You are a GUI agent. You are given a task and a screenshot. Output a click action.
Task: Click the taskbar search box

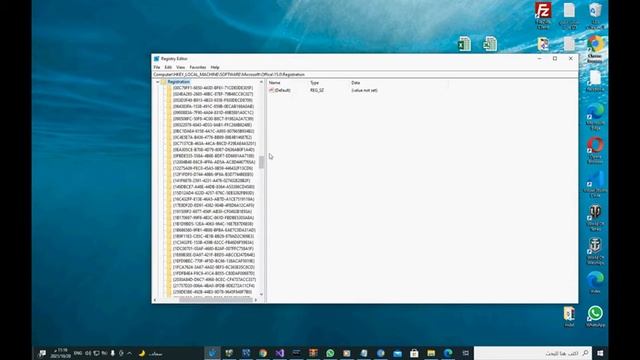coord(533,353)
